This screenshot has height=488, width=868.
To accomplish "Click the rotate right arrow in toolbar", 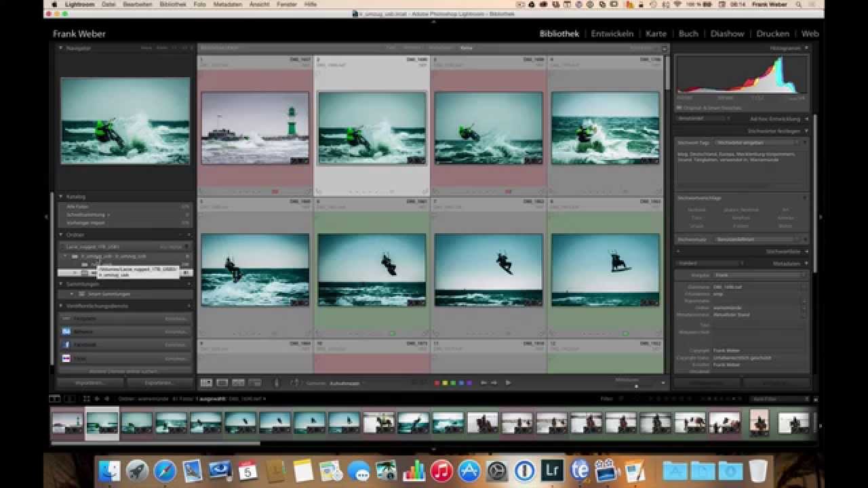I will tap(494, 383).
